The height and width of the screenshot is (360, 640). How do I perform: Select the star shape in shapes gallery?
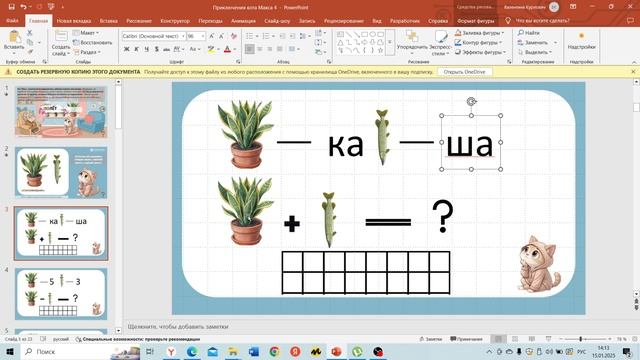click(380, 50)
